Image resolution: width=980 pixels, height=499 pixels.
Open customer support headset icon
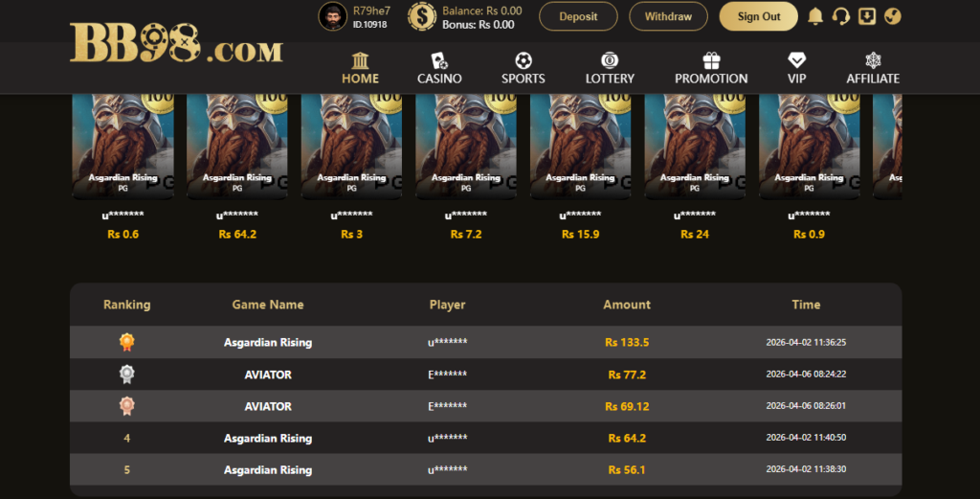841,16
